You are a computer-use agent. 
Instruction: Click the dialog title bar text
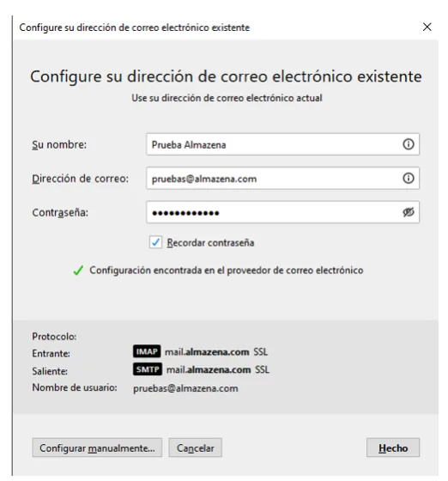point(135,27)
